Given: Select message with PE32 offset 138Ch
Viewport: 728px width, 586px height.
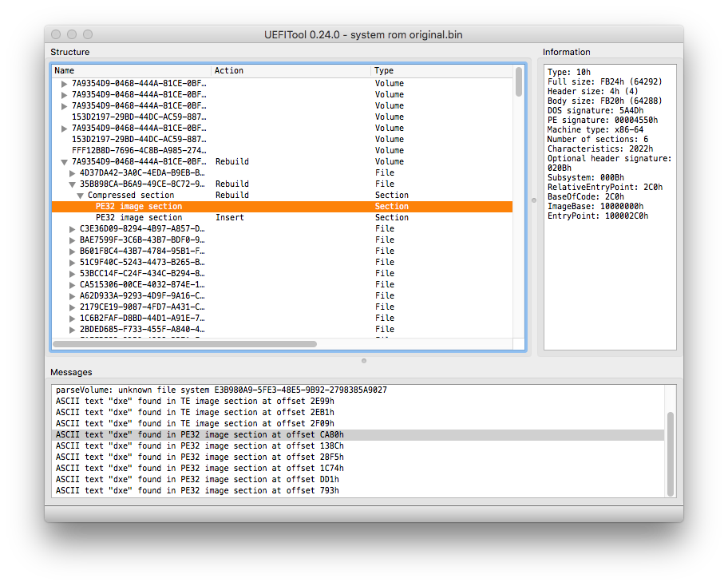Looking at the screenshot, I should coord(358,446).
